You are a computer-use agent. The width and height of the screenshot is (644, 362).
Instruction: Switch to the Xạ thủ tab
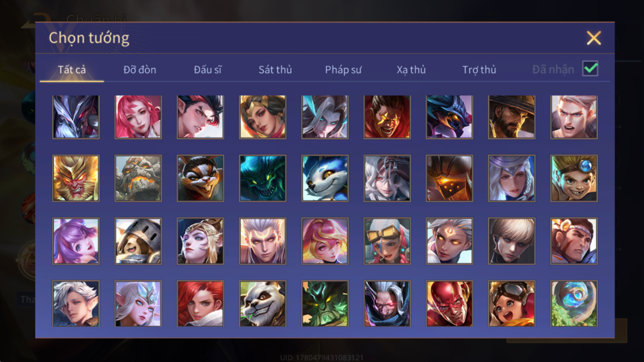411,70
